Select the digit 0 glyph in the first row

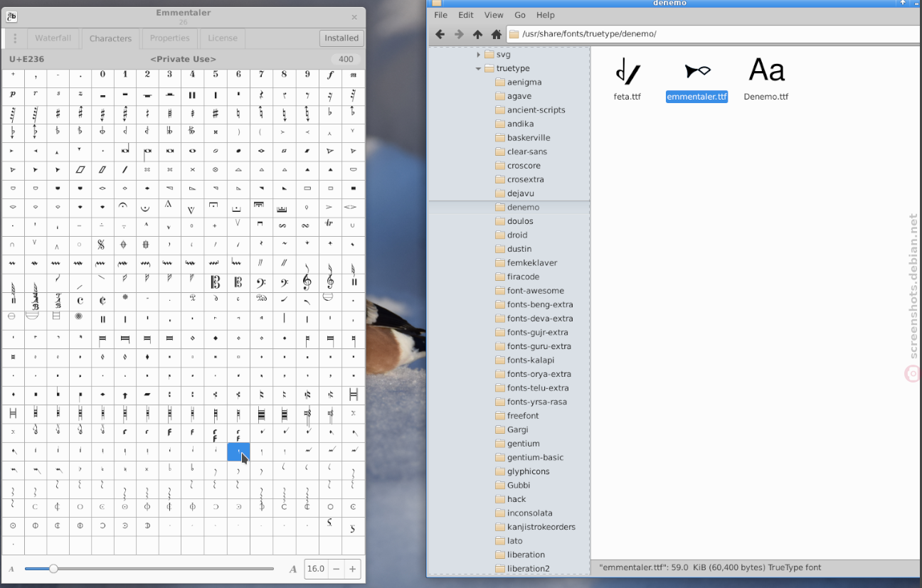coord(102,75)
